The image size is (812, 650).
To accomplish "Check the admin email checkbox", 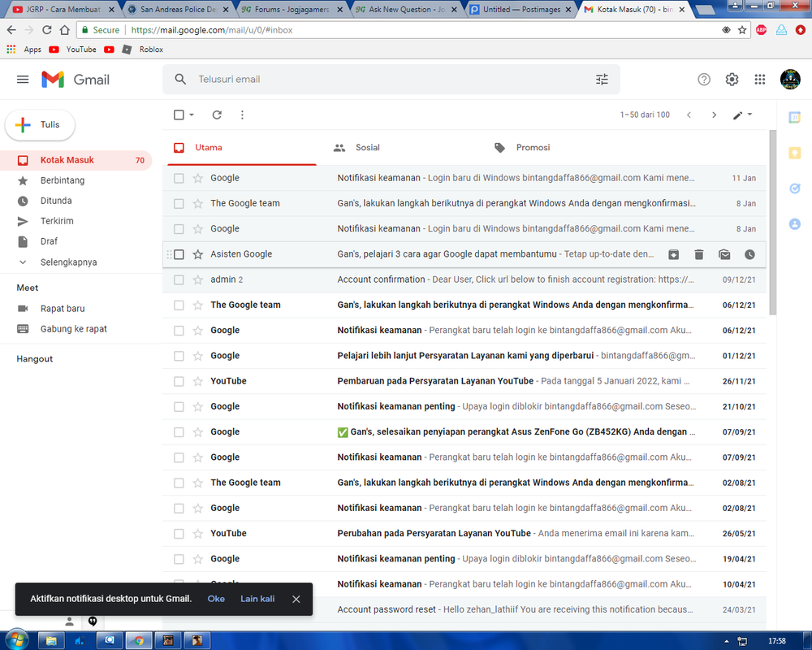I will click(x=179, y=279).
